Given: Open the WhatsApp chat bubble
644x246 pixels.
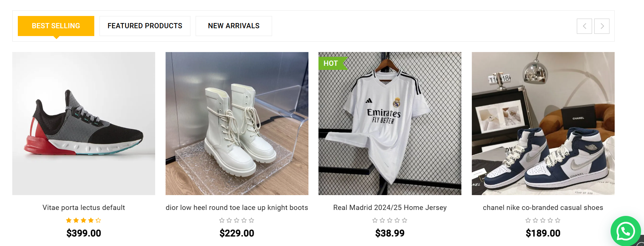Looking at the screenshot, I should coord(626,231).
